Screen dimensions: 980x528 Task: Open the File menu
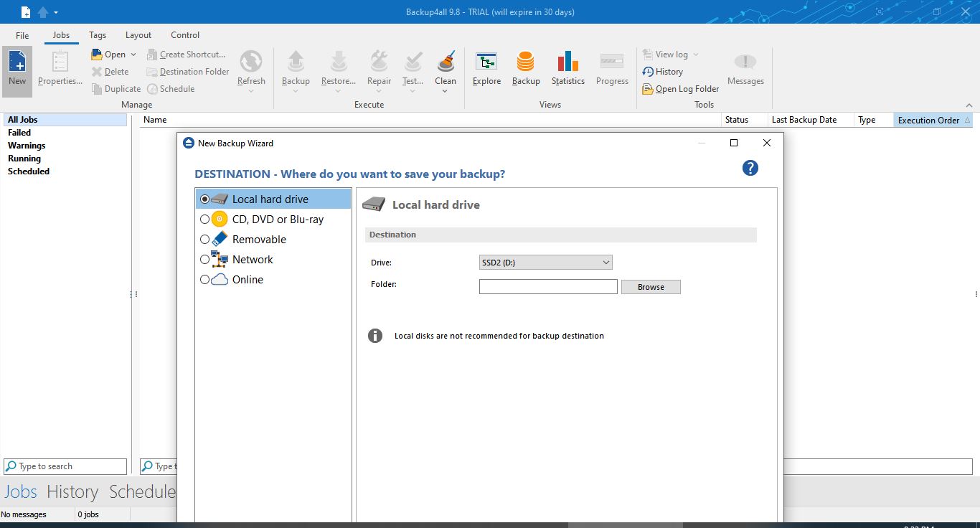(x=22, y=35)
